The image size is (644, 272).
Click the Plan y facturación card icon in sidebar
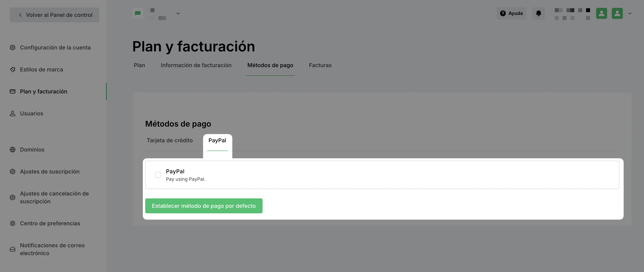click(x=13, y=91)
